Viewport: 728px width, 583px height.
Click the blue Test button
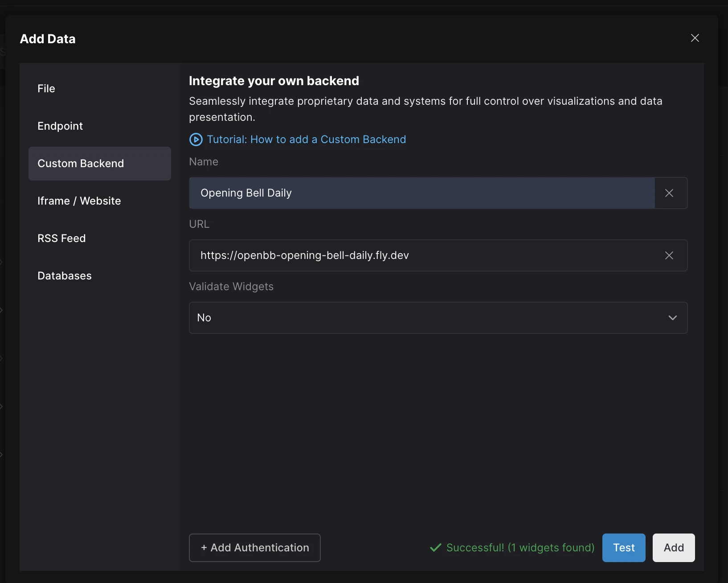pyautogui.click(x=623, y=547)
